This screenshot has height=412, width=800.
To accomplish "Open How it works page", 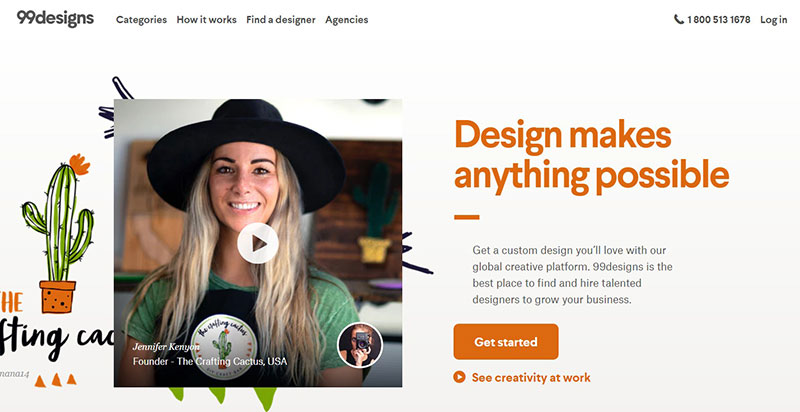I will point(207,20).
